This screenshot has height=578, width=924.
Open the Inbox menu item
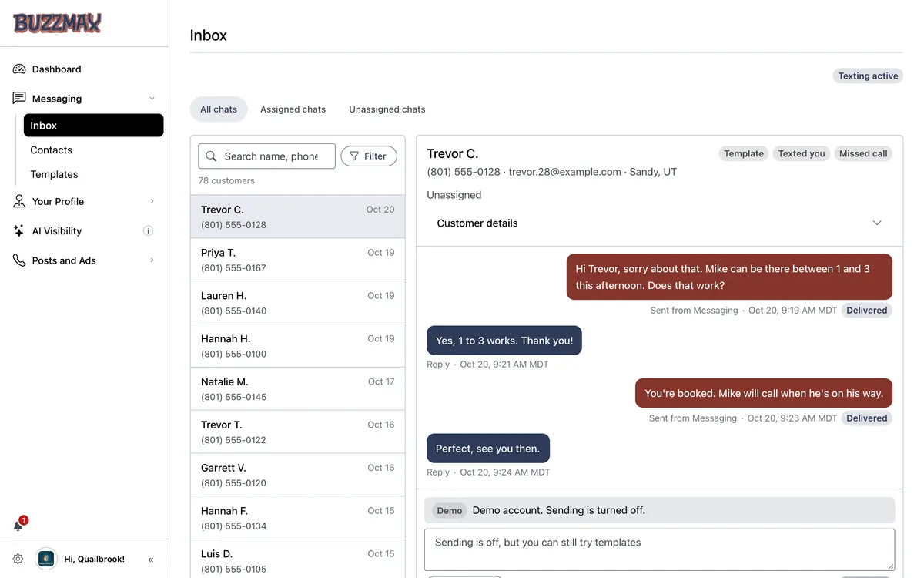(x=93, y=126)
